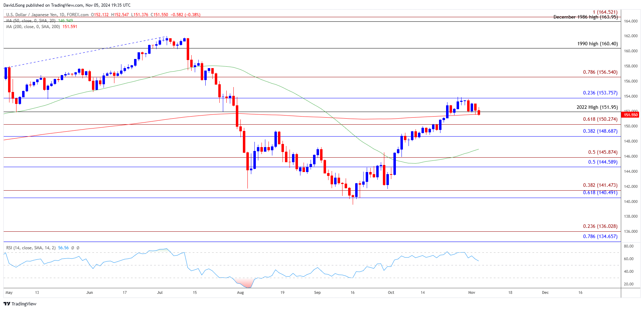This screenshot has height=310, width=644.
Task: Click the Aug marker on the date axis
Action: (x=240, y=293)
